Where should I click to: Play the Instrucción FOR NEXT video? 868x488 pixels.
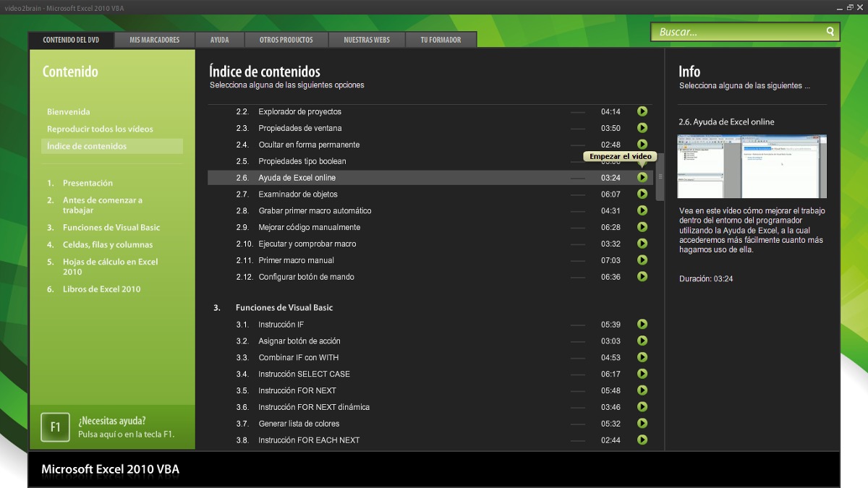click(642, 390)
